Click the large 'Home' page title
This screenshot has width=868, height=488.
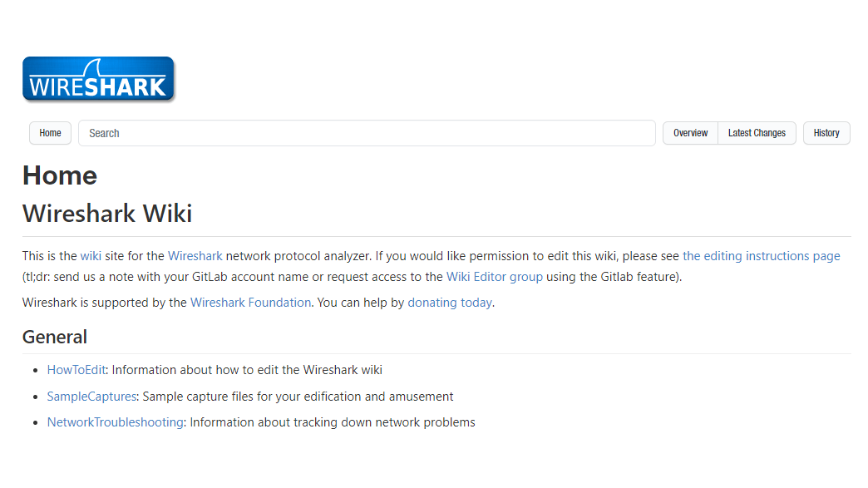(x=60, y=175)
